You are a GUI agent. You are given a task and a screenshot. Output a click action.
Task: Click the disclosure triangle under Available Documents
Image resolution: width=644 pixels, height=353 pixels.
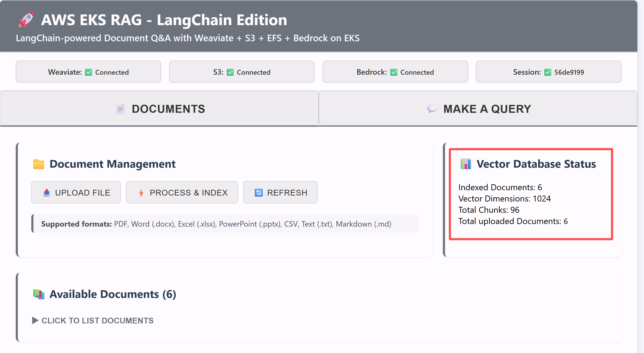tap(35, 320)
